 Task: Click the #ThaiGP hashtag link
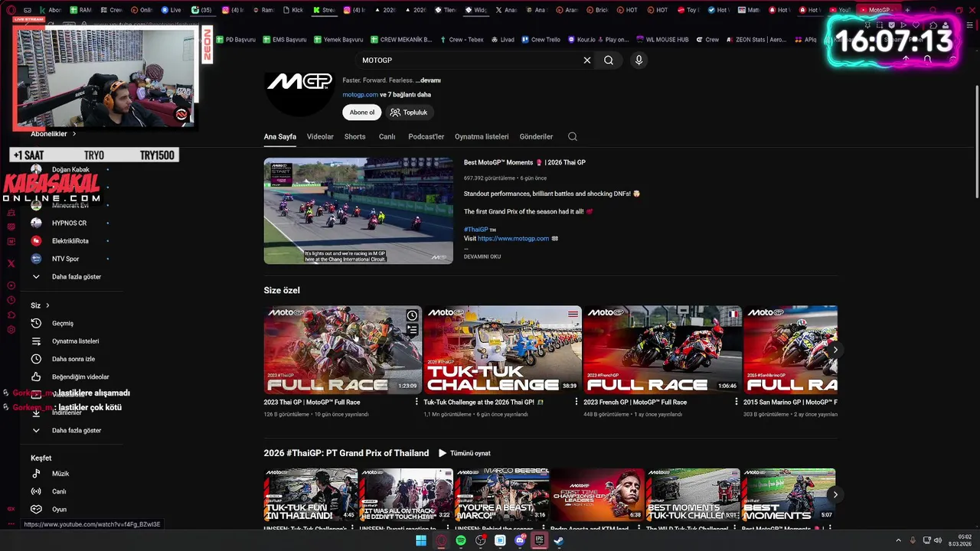[x=475, y=230]
